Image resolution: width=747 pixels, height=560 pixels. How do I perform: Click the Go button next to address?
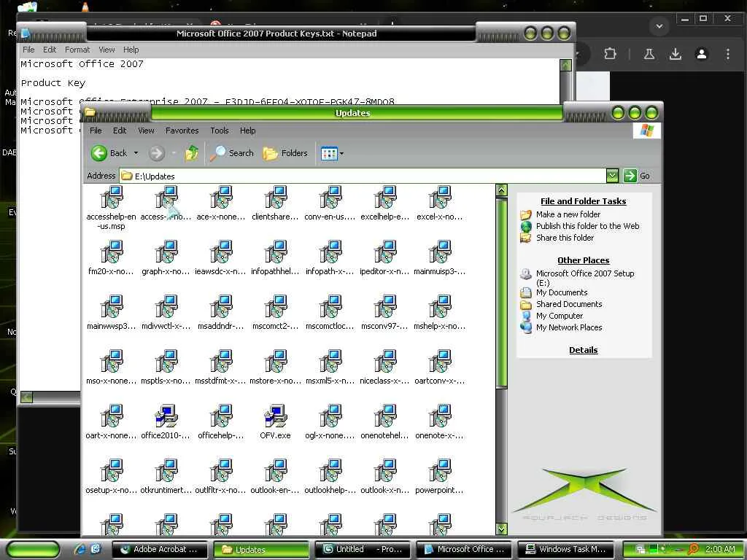(637, 176)
